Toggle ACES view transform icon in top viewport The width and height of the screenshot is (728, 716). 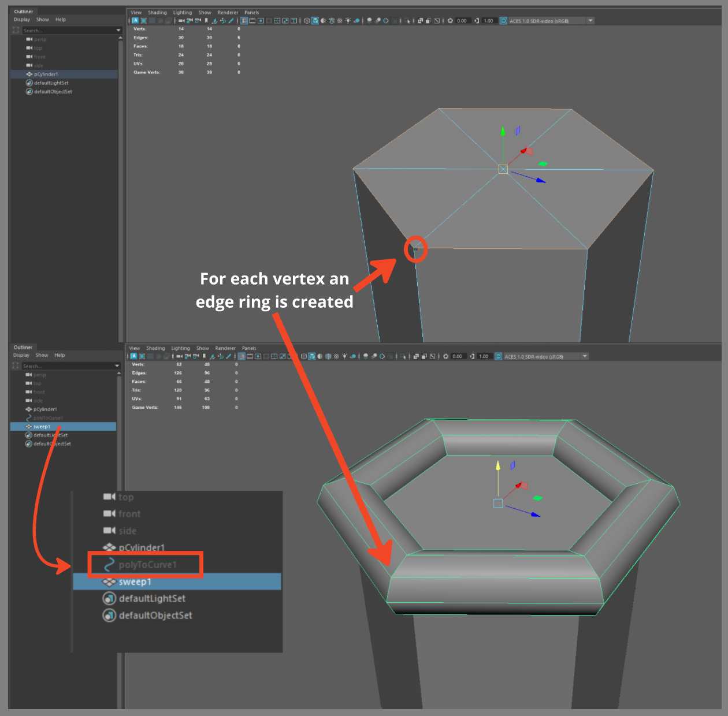coord(503,21)
